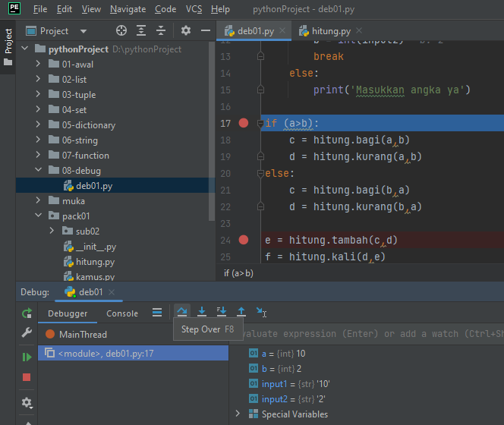
Task: Select the 07-function folder
Action: (79, 155)
